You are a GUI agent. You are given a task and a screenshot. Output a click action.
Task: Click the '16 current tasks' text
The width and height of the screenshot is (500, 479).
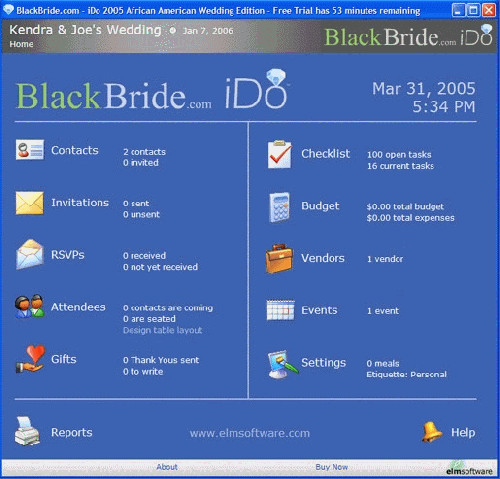(400, 166)
